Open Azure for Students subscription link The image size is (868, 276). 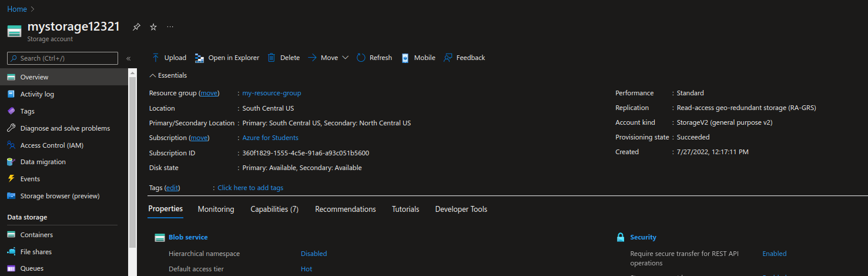click(270, 138)
